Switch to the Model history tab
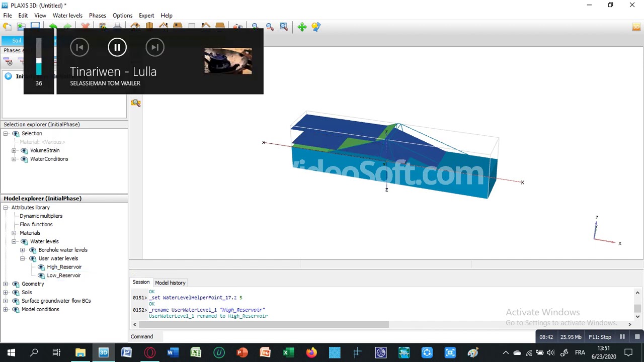Viewport: 644px width, 362px height. pos(170,283)
